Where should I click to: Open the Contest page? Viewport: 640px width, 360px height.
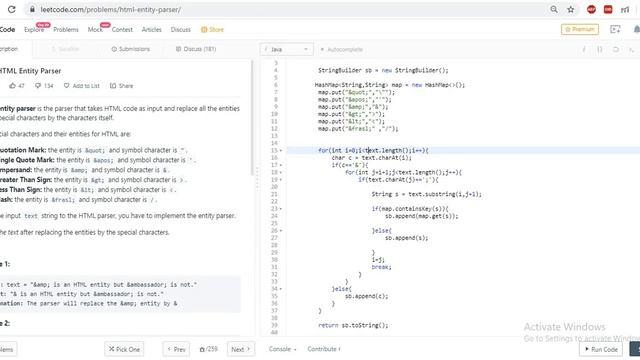tap(122, 29)
